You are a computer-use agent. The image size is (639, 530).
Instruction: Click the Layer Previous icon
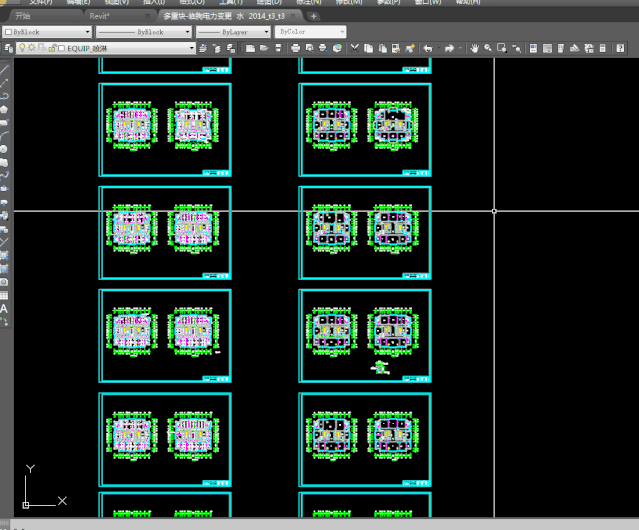[x=217, y=48]
